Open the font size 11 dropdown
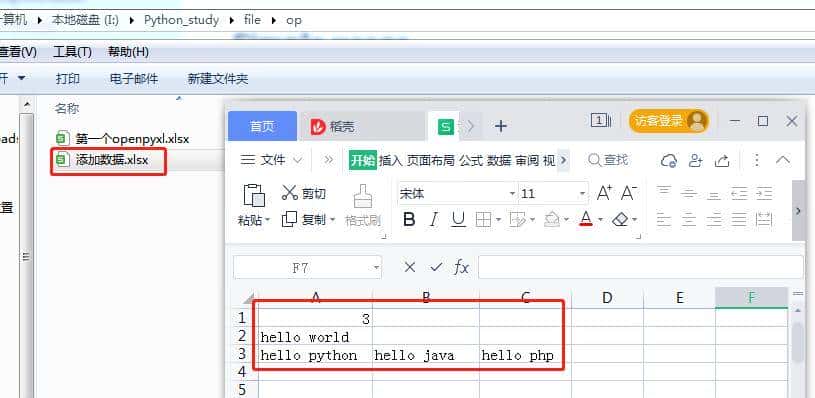The width and height of the screenshot is (815, 398). click(582, 194)
